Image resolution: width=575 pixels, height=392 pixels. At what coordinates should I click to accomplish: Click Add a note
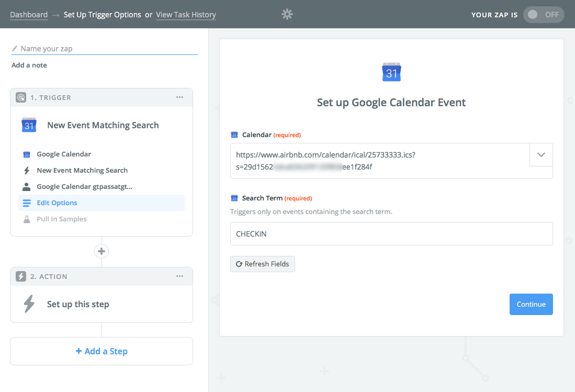coord(29,65)
